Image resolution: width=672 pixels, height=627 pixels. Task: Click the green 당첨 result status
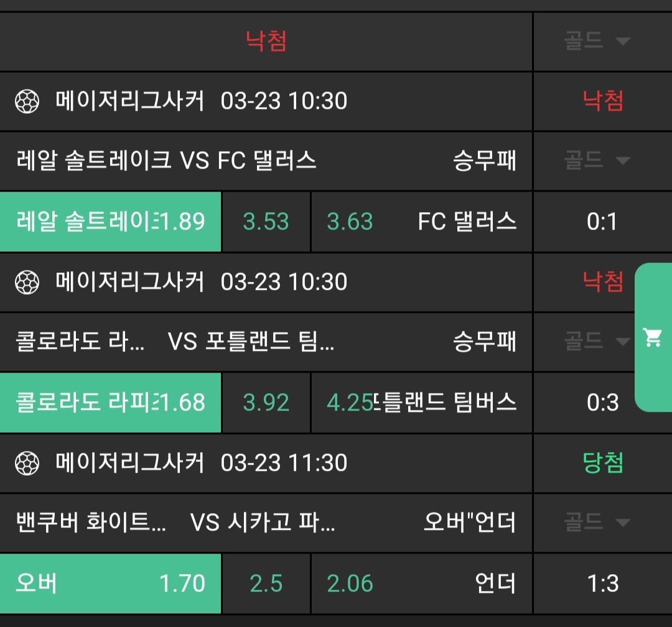(602, 463)
